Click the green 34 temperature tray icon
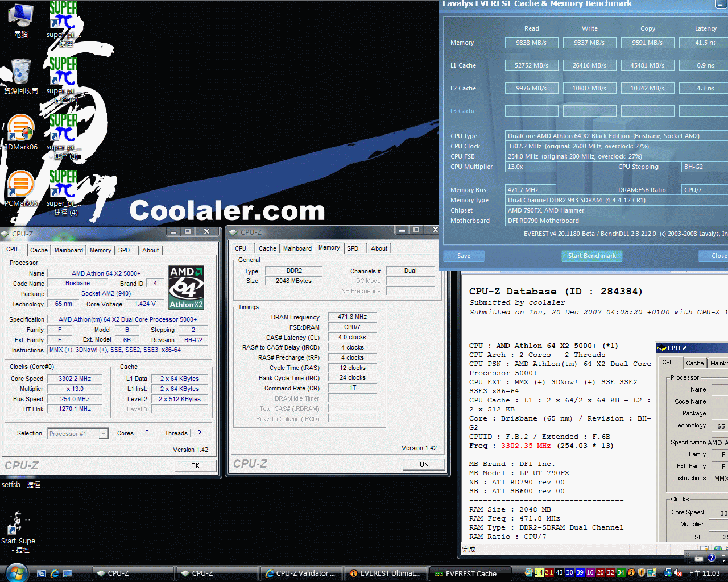This screenshot has height=582, width=728. (621, 573)
